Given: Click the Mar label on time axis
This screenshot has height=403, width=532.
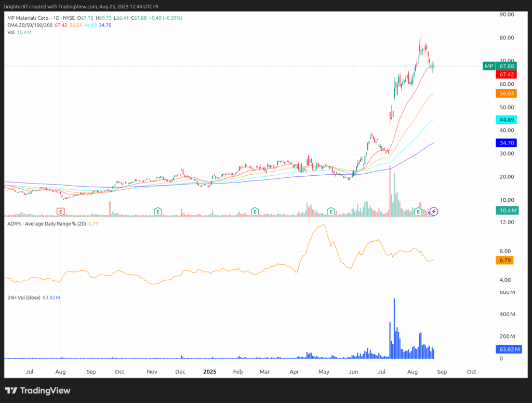Looking at the screenshot, I should [x=264, y=372].
